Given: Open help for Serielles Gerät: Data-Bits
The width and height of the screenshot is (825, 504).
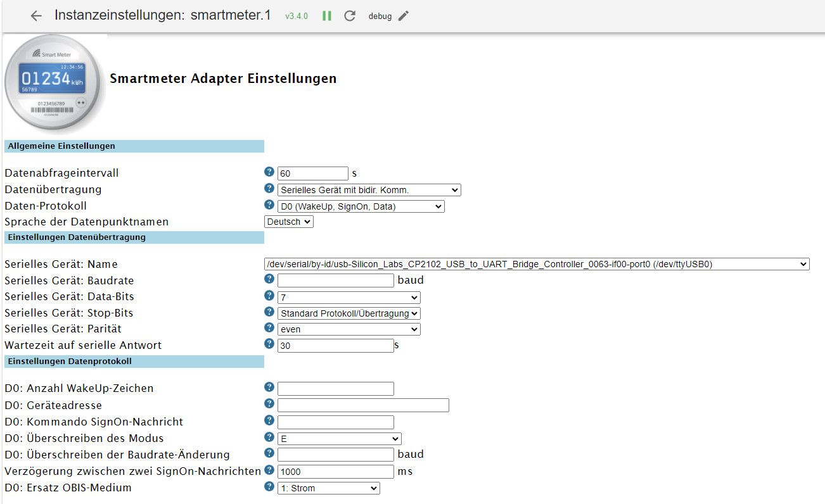Looking at the screenshot, I should pos(269,295).
